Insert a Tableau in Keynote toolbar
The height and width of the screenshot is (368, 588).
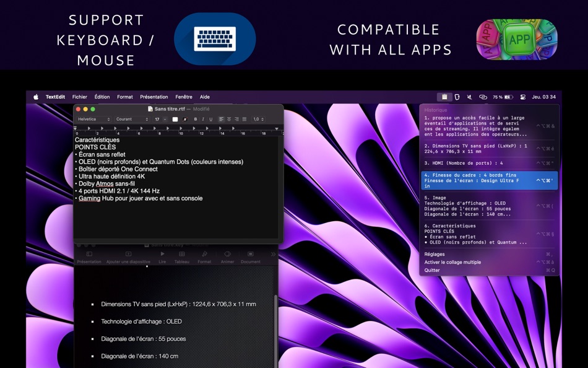pos(182,257)
